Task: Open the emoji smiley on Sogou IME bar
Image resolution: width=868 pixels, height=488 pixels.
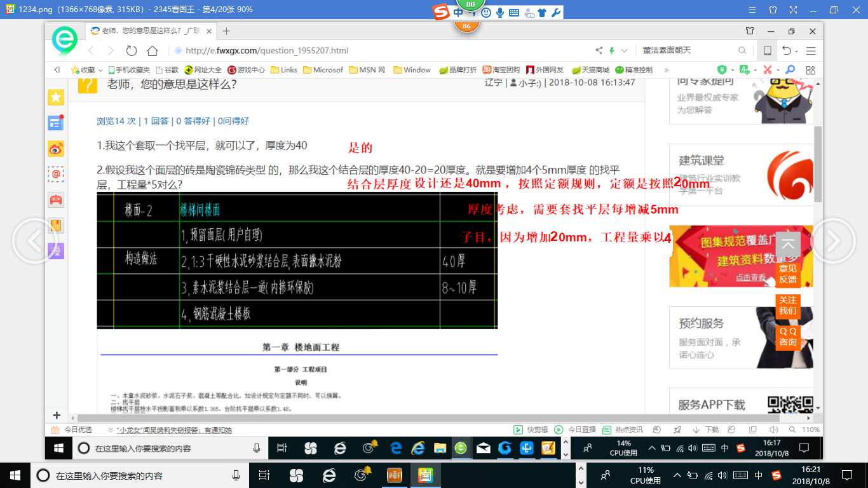Action: [486, 13]
